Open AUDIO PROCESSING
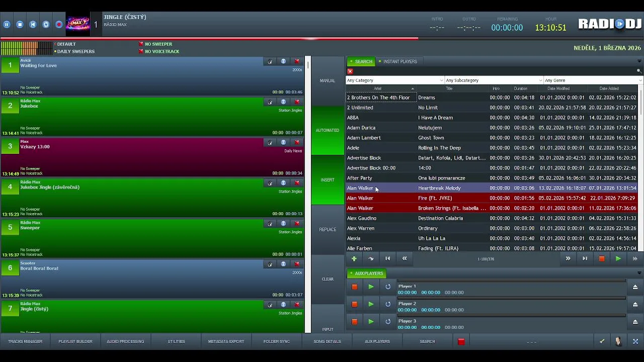 [x=125, y=341]
